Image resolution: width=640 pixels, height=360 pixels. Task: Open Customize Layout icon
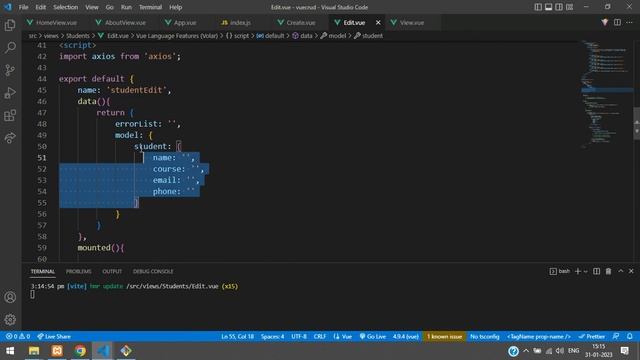570,7
